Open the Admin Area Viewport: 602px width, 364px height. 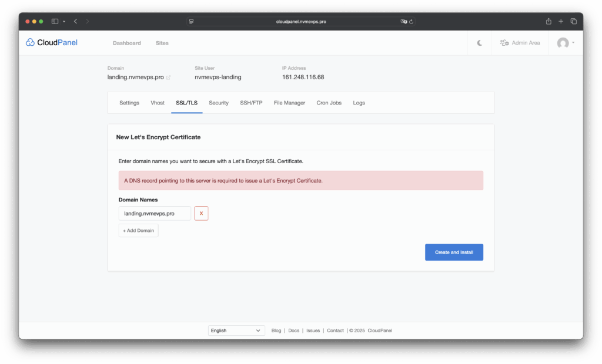tap(520, 43)
